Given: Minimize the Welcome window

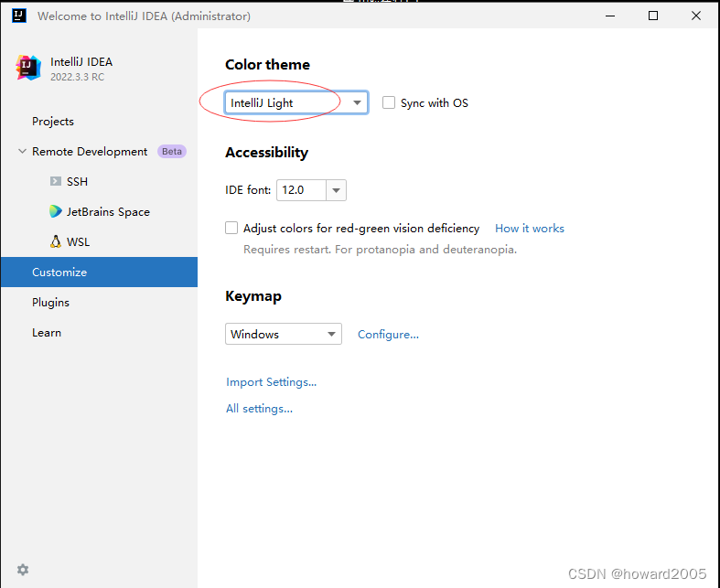Looking at the screenshot, I should (610, 16).
